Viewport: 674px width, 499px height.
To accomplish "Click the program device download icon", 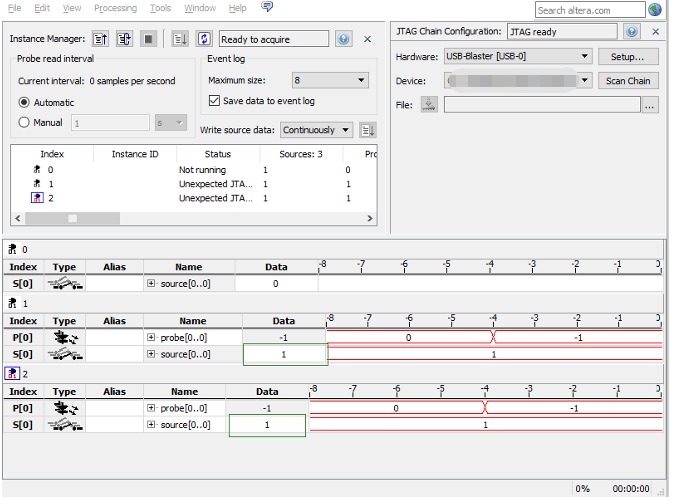I will click(x=429, y=104).
